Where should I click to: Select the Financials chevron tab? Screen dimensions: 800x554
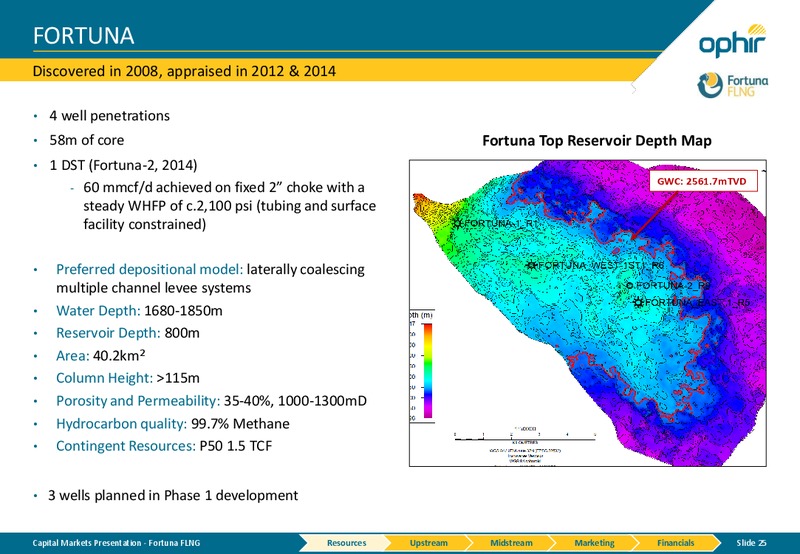pos(676,543)
